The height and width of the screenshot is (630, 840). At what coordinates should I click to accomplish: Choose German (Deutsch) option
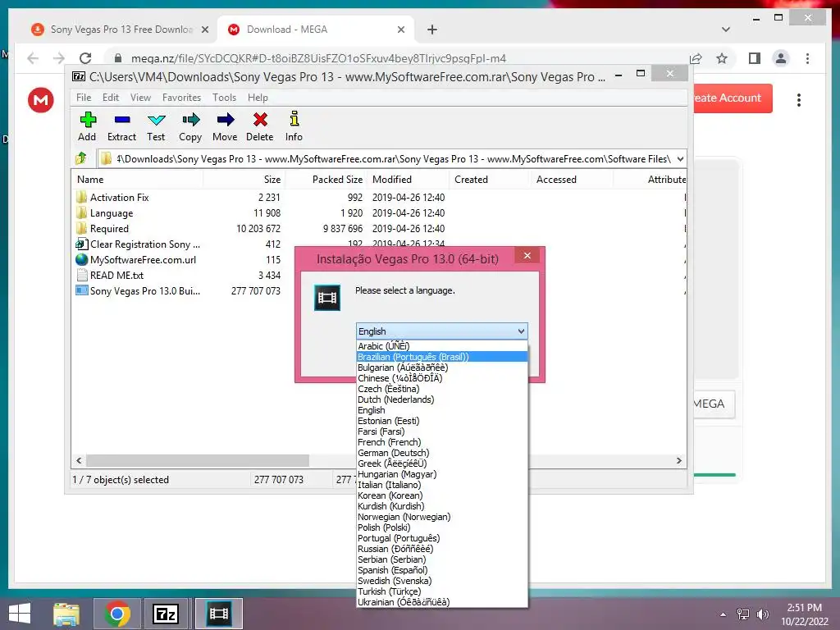[x=442, y=453]
